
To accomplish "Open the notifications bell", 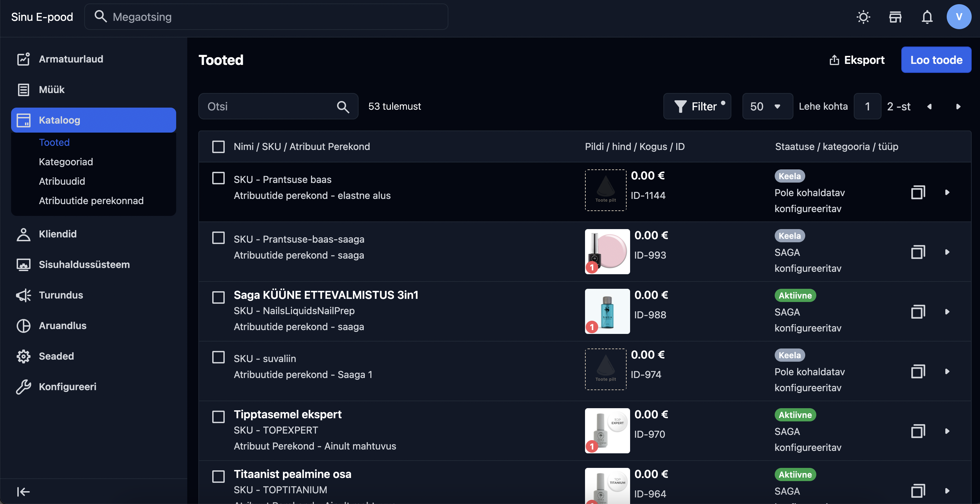I will [x=927, y=17].
